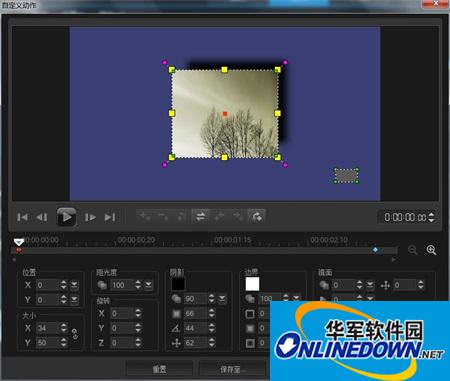The height and width of the screenshot is (381, 450).
Task: Pick the black shadow color swatch
Action: point(178,284)
